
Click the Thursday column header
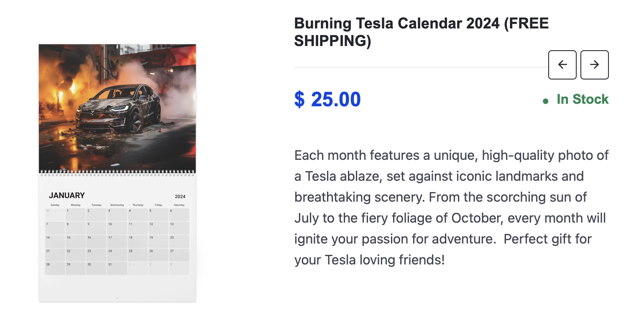tap(138, 205)
